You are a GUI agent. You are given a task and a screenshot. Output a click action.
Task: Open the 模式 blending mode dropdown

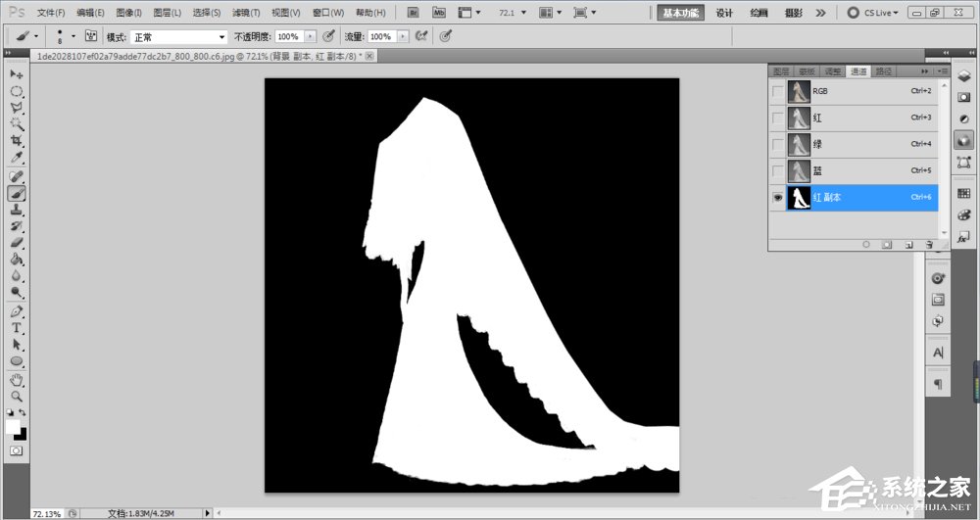179,36
